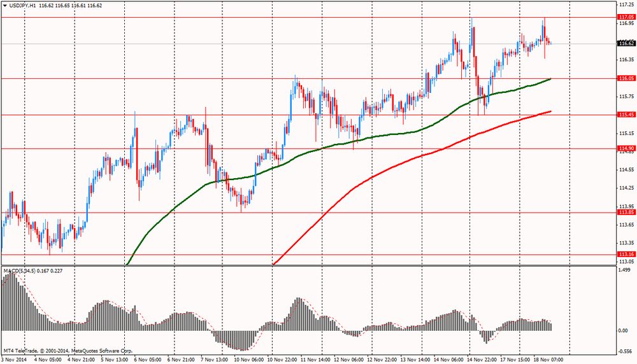Viewport: 637px width, 364px height.
Task: Click the OHLC values 116.62 116.65 116.61 116.62
Action: point(71,6)
